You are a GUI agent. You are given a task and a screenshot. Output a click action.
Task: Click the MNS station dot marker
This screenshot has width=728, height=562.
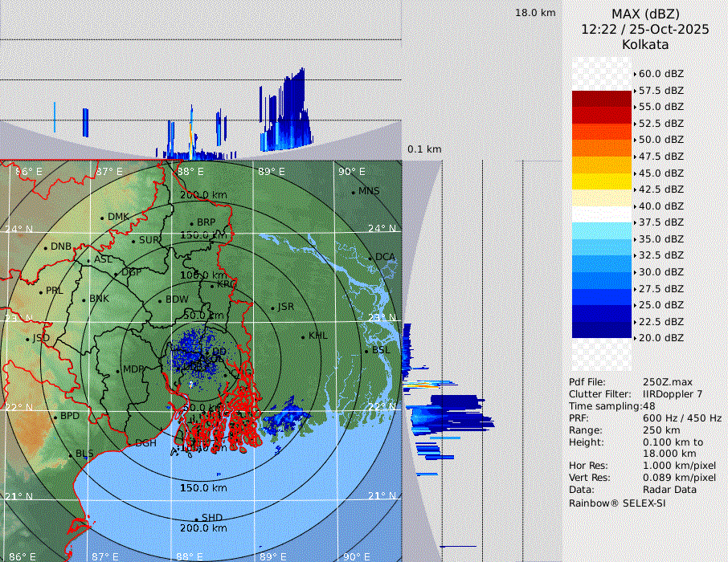click(x=353, y=192)
